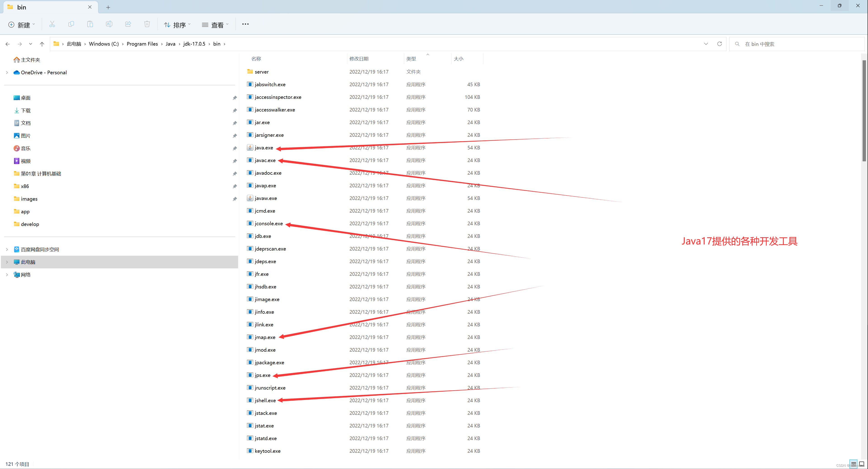Click the server folder icon
The image size is (868, 469).
click(250, 71)
